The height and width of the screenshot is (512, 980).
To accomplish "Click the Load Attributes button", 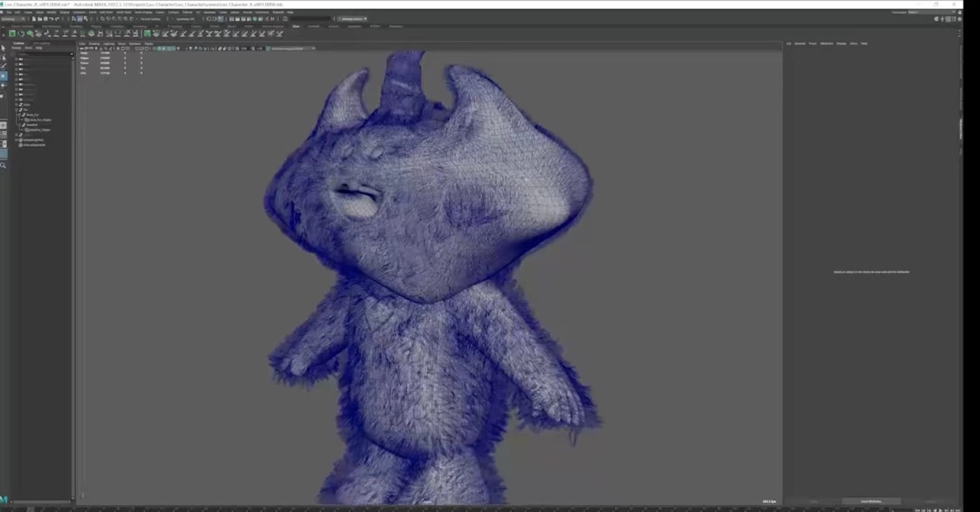I will [x=871, y=501].
